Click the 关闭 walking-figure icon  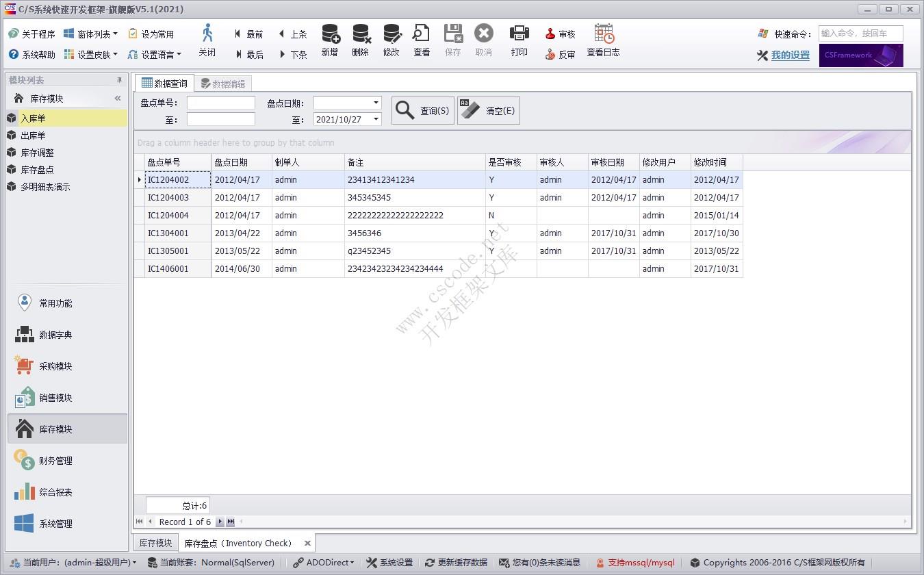click(207, 34)
